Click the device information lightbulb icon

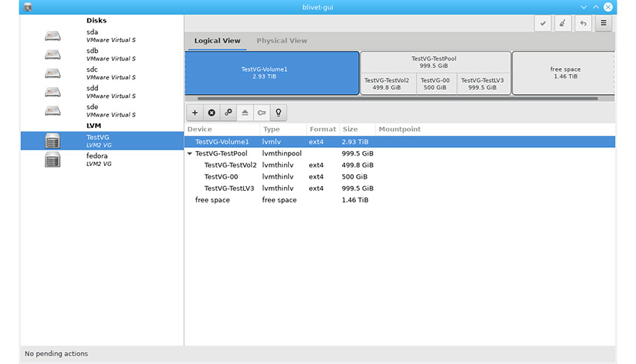[278, 113]
